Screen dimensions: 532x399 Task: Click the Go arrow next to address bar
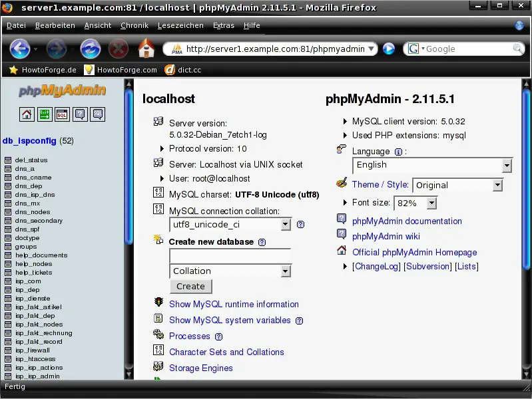coord(389,49)
